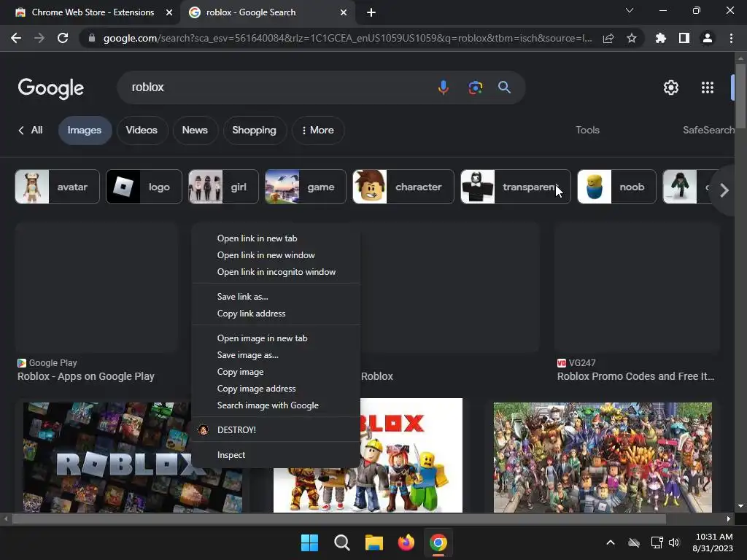Choose Save image as...

[x=275, y=355]
